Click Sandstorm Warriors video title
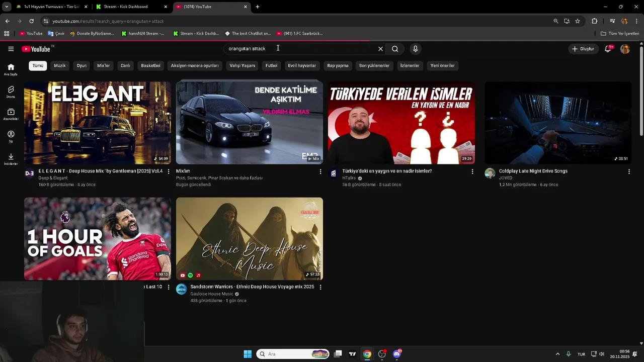The height and width of the screenshot is (362, 644). click(252, 287)
